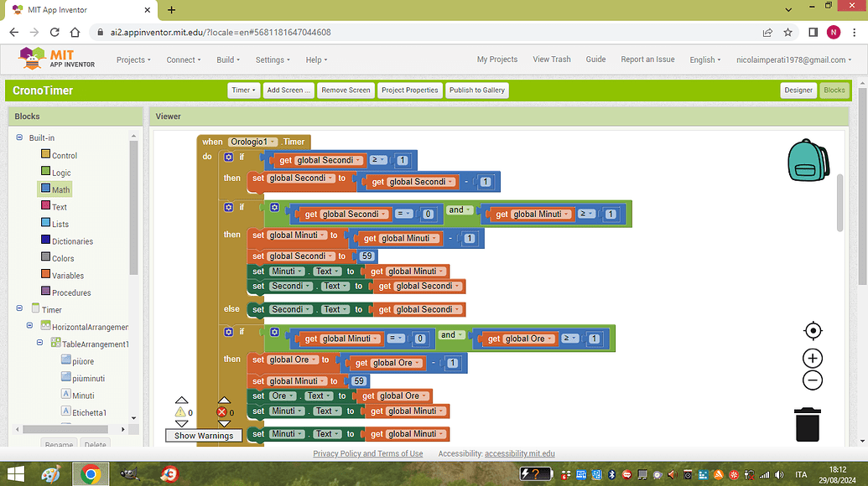Switch to the Designer view
This screenshot has width=868, height=486.
[x=798, y=90]
